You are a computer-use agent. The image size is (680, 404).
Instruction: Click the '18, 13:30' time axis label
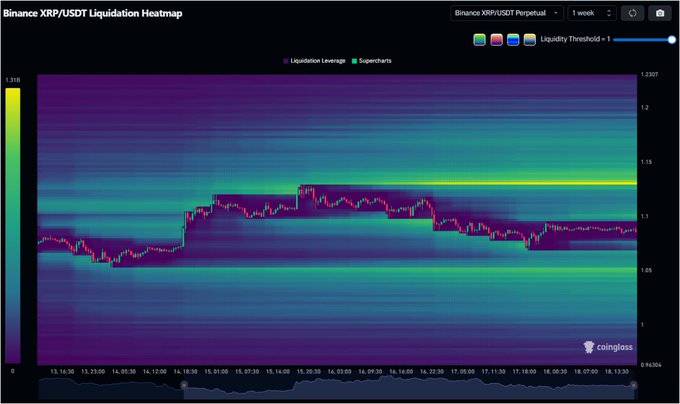pos(617,372)
